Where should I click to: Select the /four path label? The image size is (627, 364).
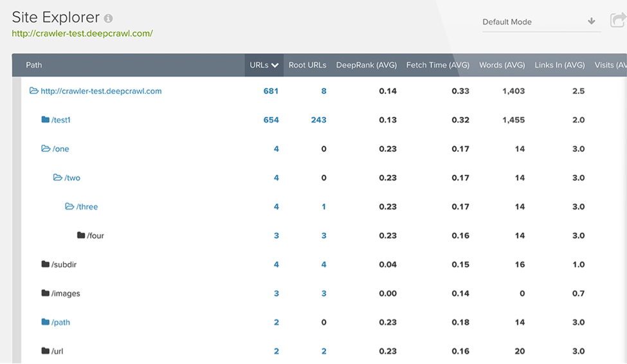96,235
